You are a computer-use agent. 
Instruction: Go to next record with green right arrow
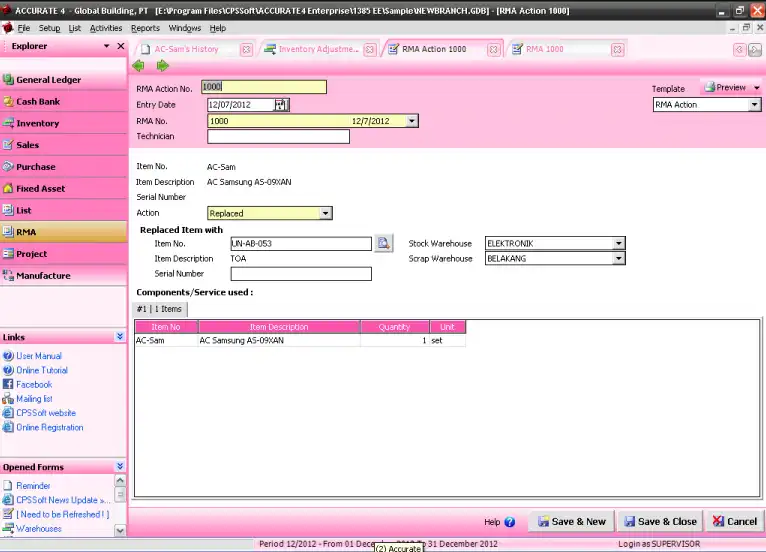pos(163,65)
